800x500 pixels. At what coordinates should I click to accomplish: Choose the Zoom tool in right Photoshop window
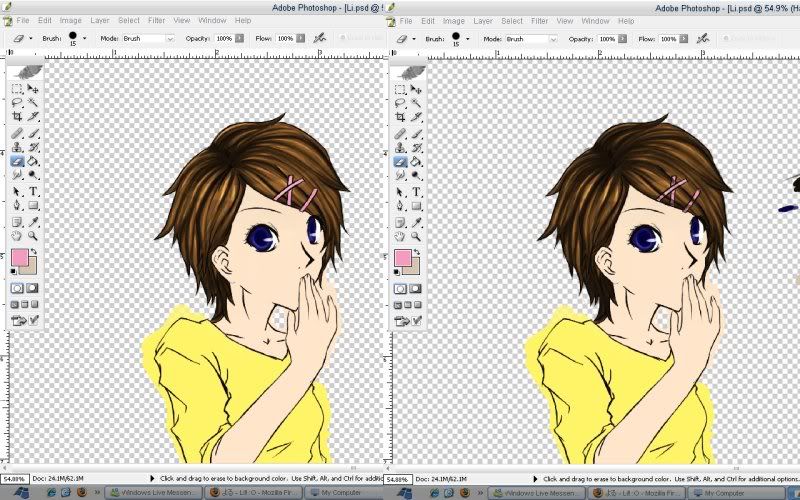pos(416,236)
